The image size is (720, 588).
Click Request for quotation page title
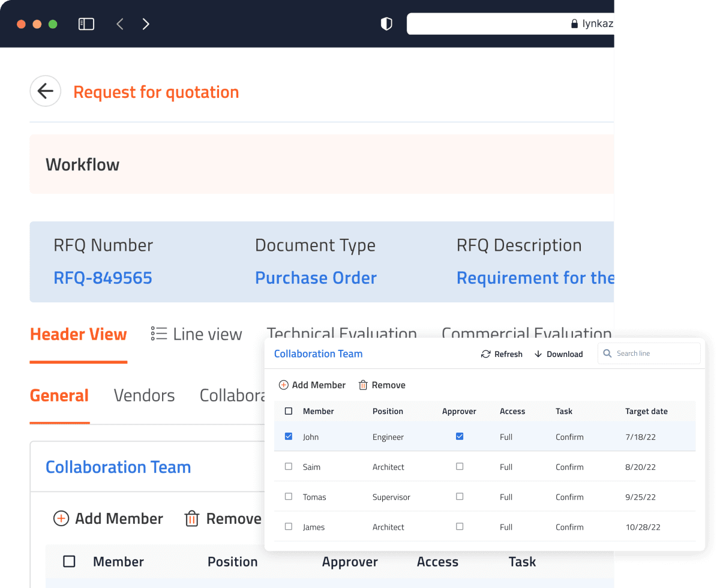pos(156,92)
